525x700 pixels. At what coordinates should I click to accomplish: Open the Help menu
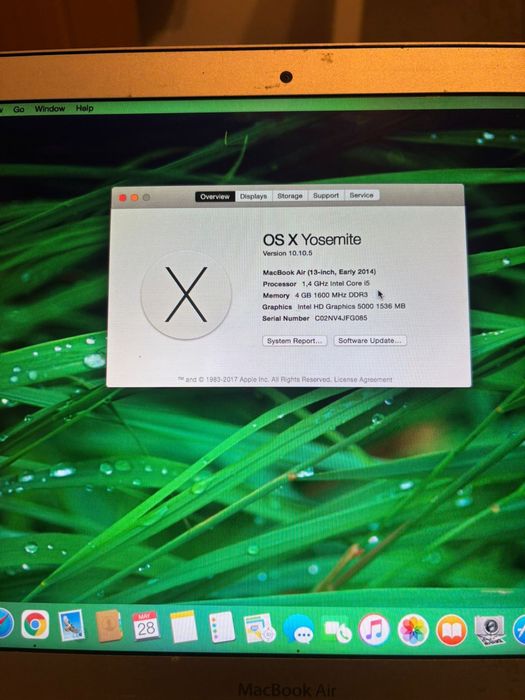point(84,108)
